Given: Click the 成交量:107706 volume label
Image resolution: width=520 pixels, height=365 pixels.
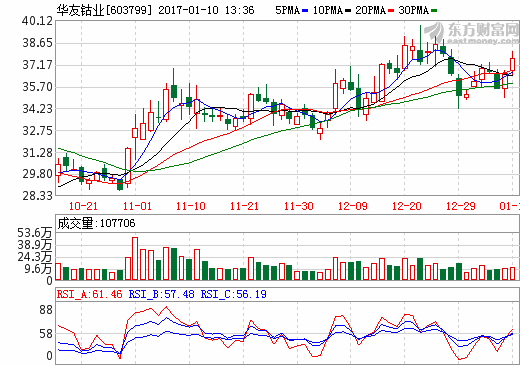Looking at the screenshot, I should [96, 223].
